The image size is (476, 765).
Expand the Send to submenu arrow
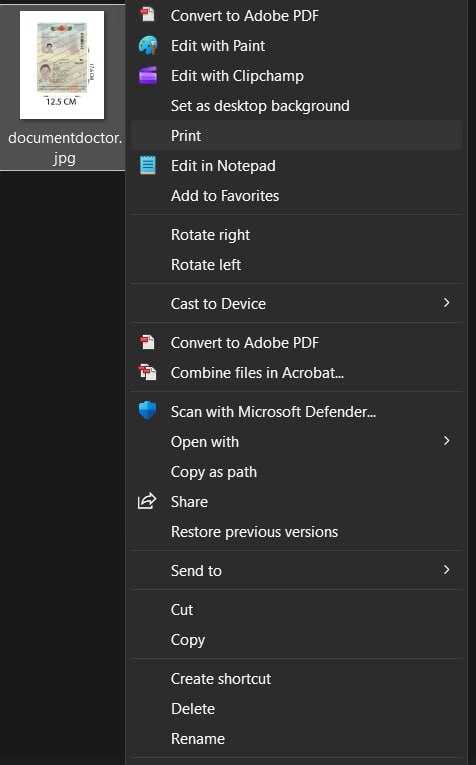coord(446,570)
